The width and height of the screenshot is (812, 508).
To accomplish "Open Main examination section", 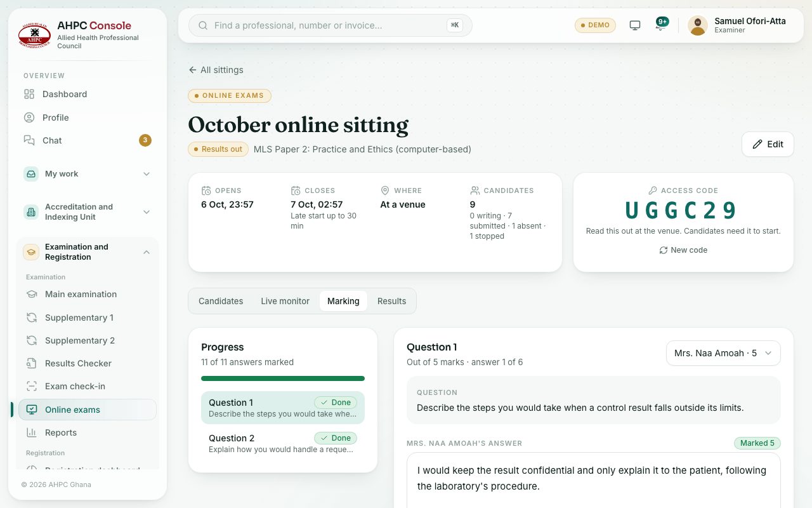I will click(88, 294).
